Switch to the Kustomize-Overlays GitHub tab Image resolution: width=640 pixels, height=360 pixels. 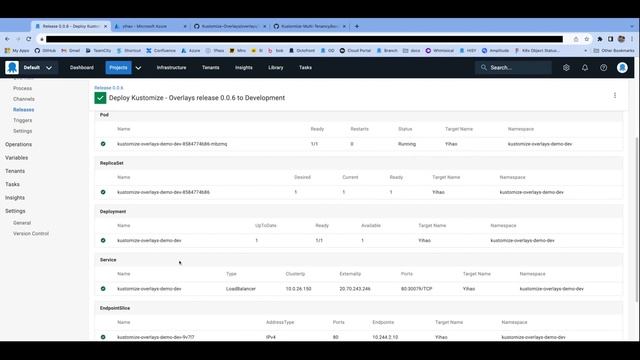(x=230, y=26)
